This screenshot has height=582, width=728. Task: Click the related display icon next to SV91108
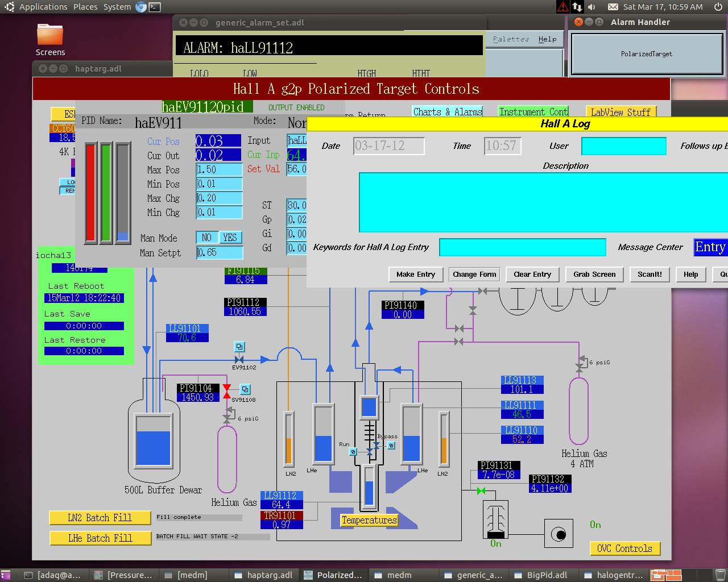245,389
